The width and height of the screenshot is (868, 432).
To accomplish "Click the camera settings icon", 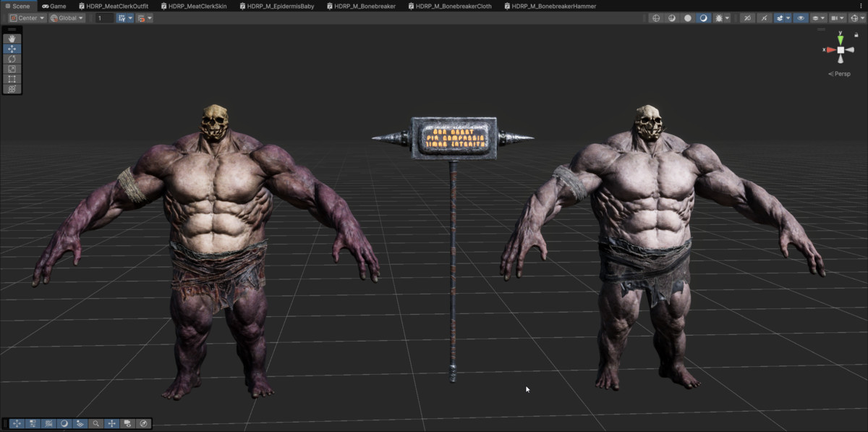I will pos(834,18).
